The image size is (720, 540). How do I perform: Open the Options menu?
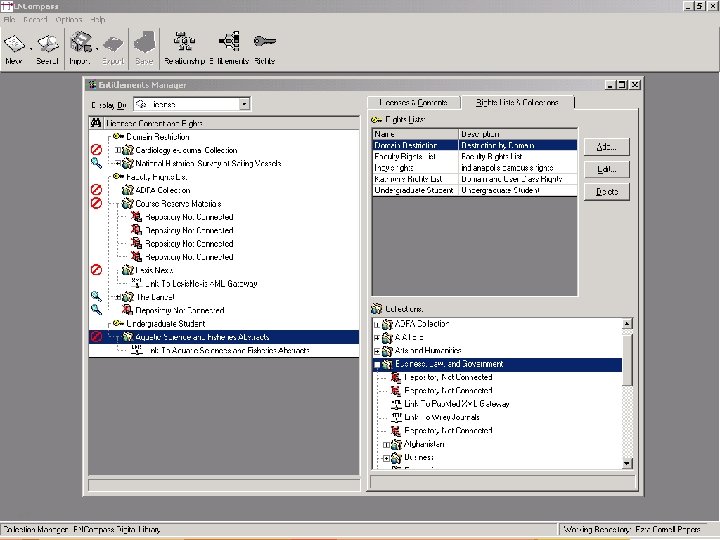68,20
